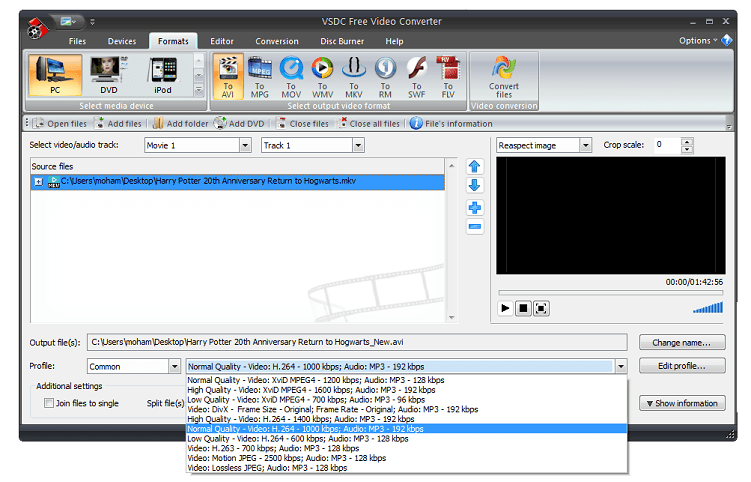This screenshot has width=751, height=482.
Task: Click the Output file(s) path field
Action: coord(357,342)
